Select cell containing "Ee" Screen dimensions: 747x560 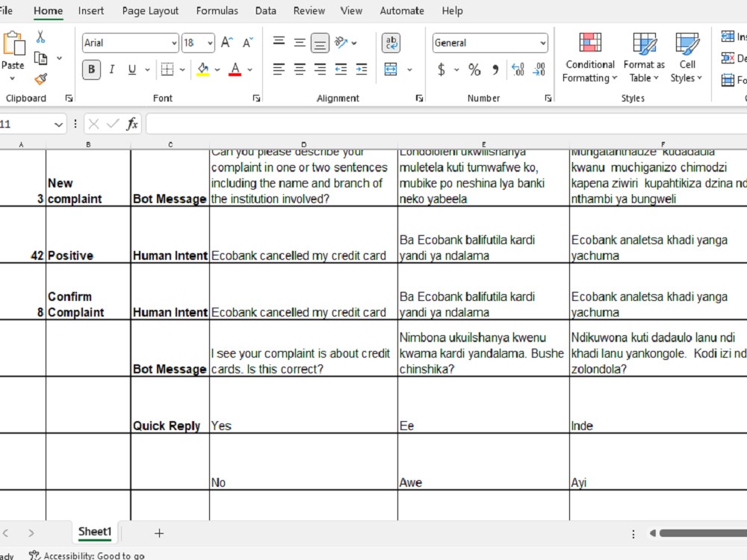483,405
